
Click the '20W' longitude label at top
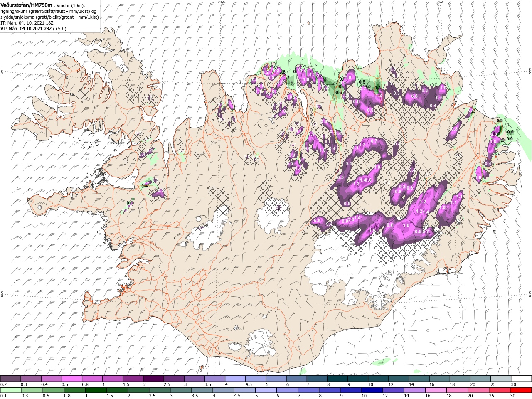[221, 2]
